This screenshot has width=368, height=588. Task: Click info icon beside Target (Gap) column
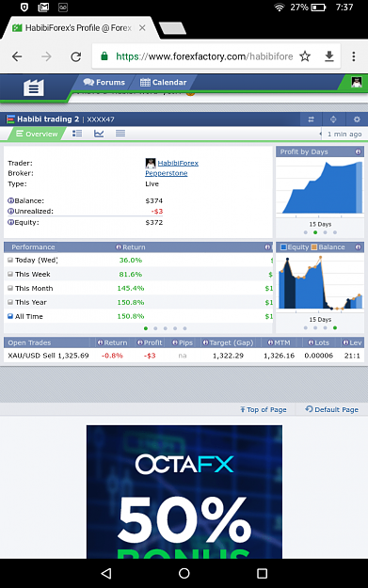click(x=205, y=342)
